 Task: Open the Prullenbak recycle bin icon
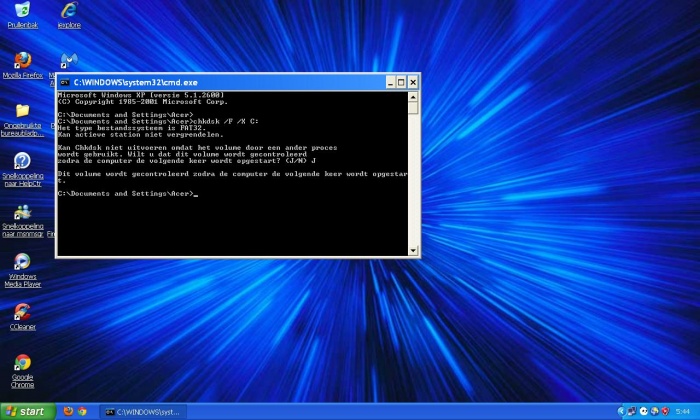22,15
